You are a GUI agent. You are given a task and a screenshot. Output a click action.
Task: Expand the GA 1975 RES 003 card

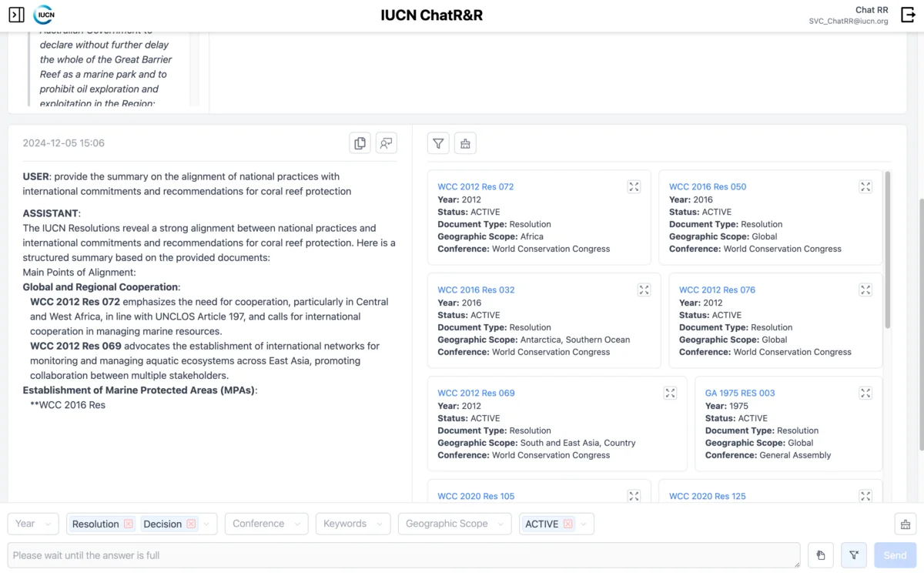(865, 393)
